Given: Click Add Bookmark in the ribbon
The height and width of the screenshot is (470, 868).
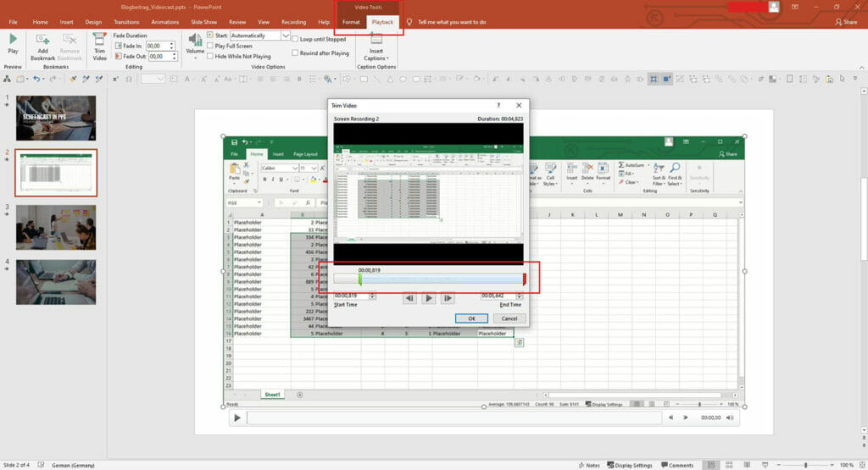Looking at the screenshot, I should [x=42, y=46].
